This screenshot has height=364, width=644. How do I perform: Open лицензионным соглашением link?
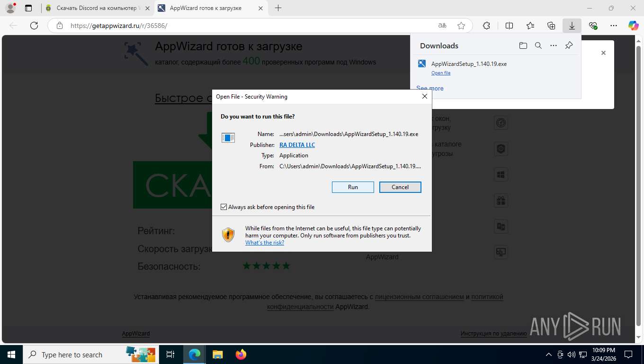coord(420,297)
